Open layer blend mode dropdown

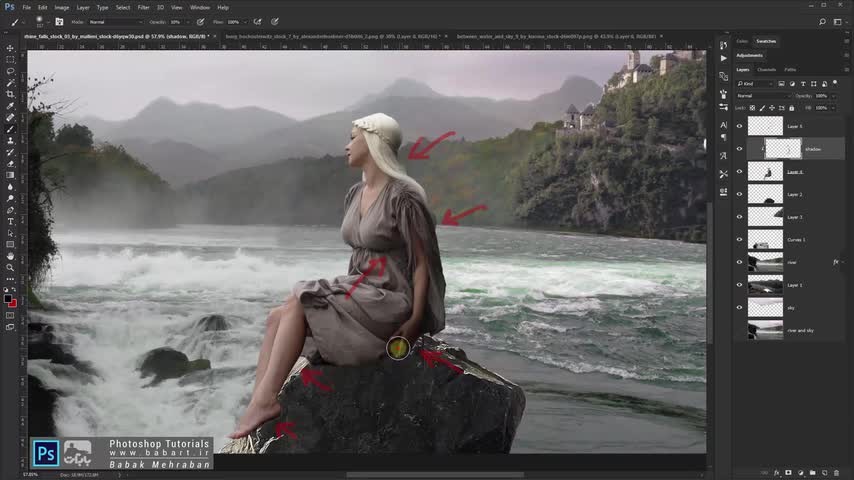(762, 96)
